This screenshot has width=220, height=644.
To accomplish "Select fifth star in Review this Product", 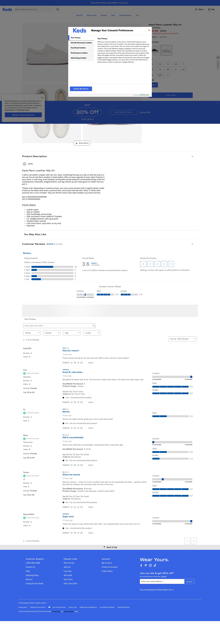I will (x=171, y=264).
